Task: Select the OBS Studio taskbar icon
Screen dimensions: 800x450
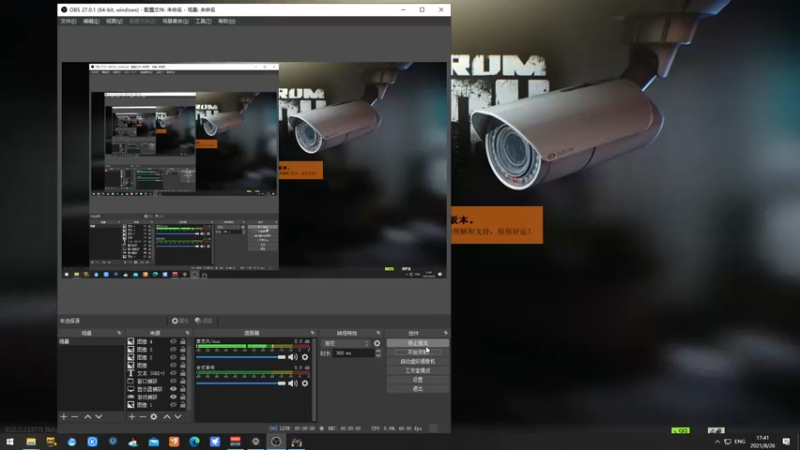Action: point(276,442)
